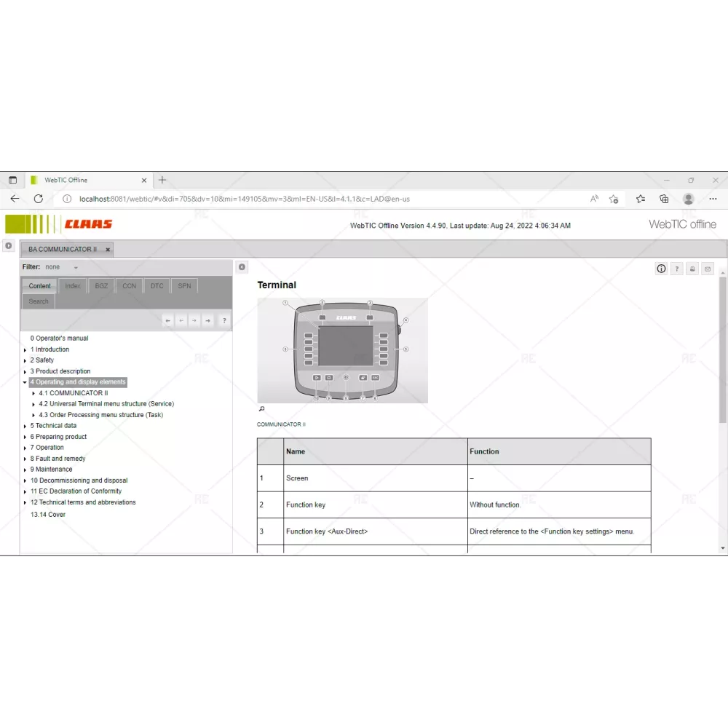The image size is (728, 728).
Task: Print the current document page
Action: tap(692, 269)
